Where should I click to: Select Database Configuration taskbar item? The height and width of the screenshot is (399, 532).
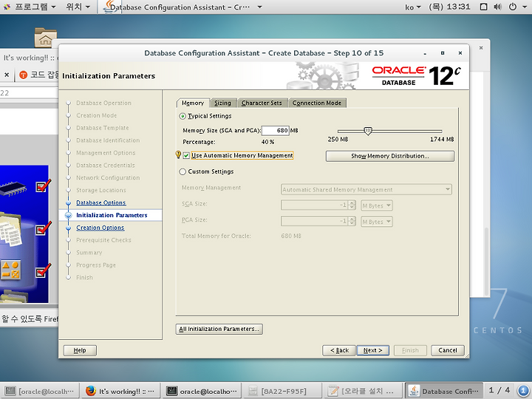(445, 391)
